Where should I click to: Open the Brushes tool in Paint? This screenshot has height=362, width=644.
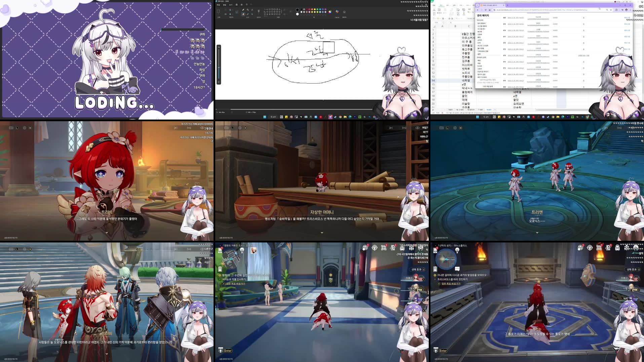259,11
